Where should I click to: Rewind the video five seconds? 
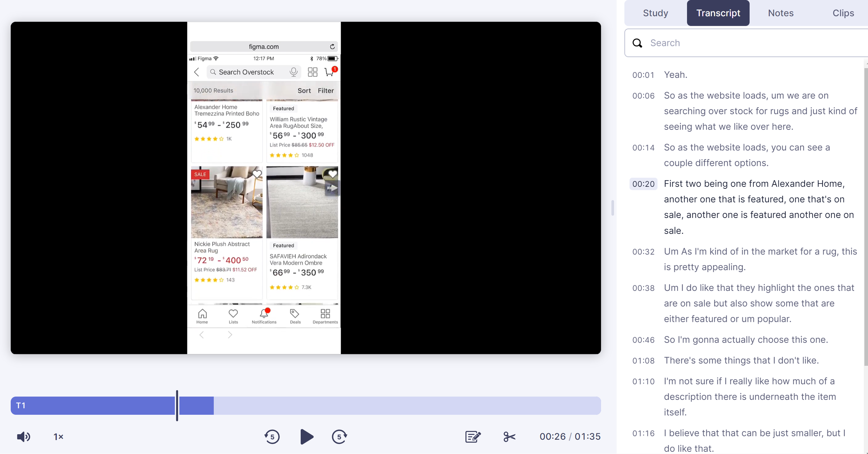click(272, 437)
